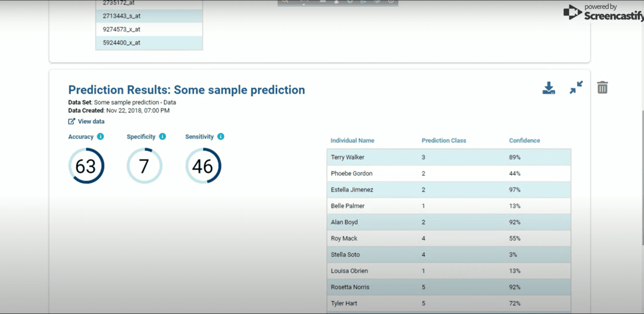Select the Estella Jimenez row
The image size is (644, 314).
tap(449, 190)
